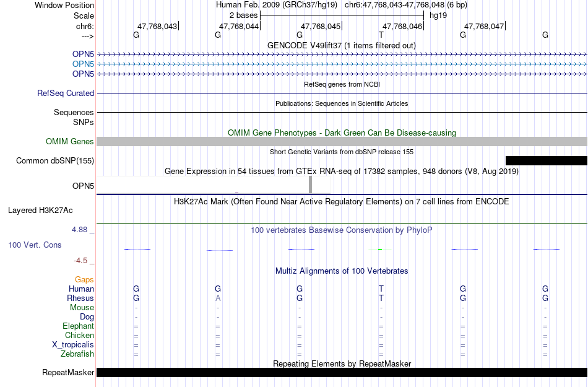Click the Chicken species label
This screenshot has width=588, height=387.
(x=79, y=335)
